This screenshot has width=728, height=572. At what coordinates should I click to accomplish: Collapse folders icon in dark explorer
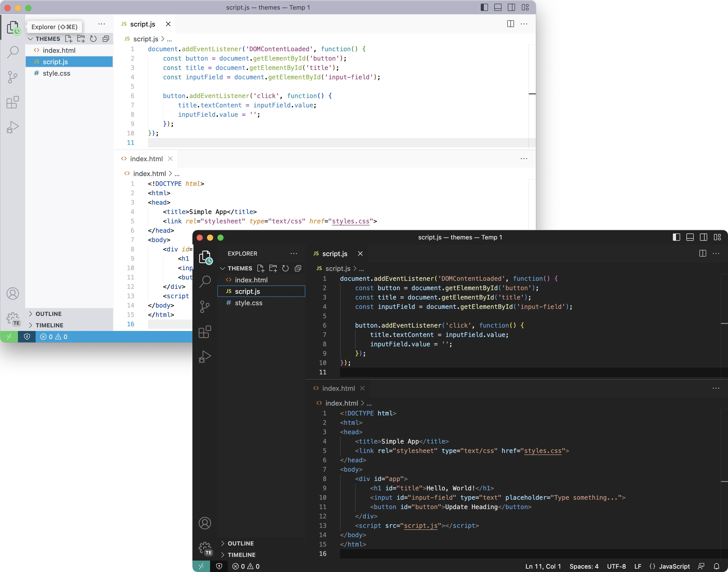[x=298, y=268]
